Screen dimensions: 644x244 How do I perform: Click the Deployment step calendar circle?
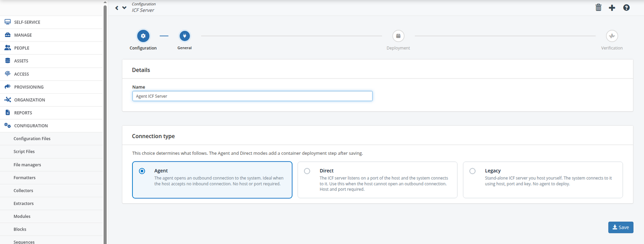coord(398,36)
